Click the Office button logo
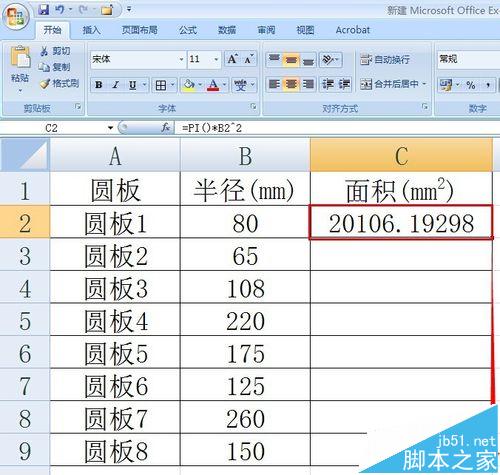Image resolution: width=500 pixels, height=475 pixels. click(15, 17)
